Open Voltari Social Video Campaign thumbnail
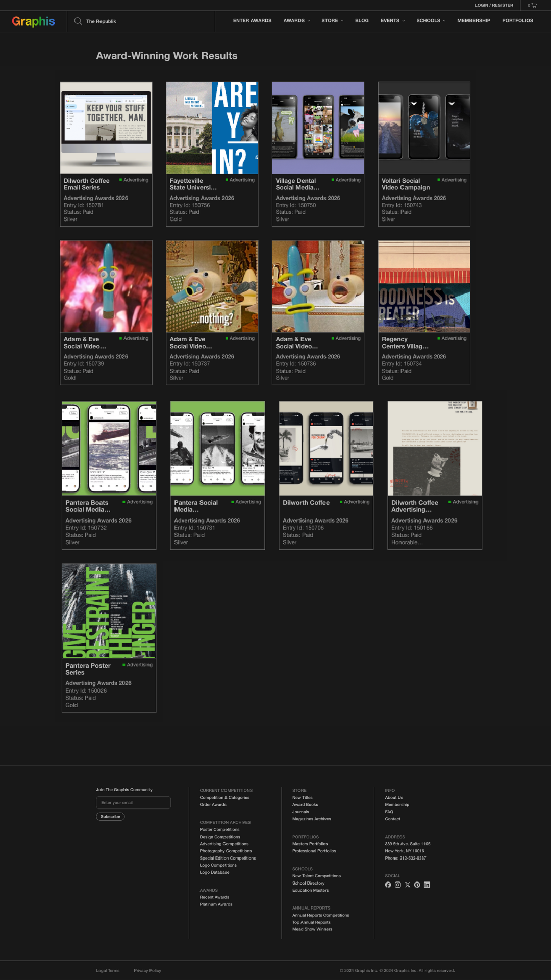This screenshot has width=551, height=980. 424,128
